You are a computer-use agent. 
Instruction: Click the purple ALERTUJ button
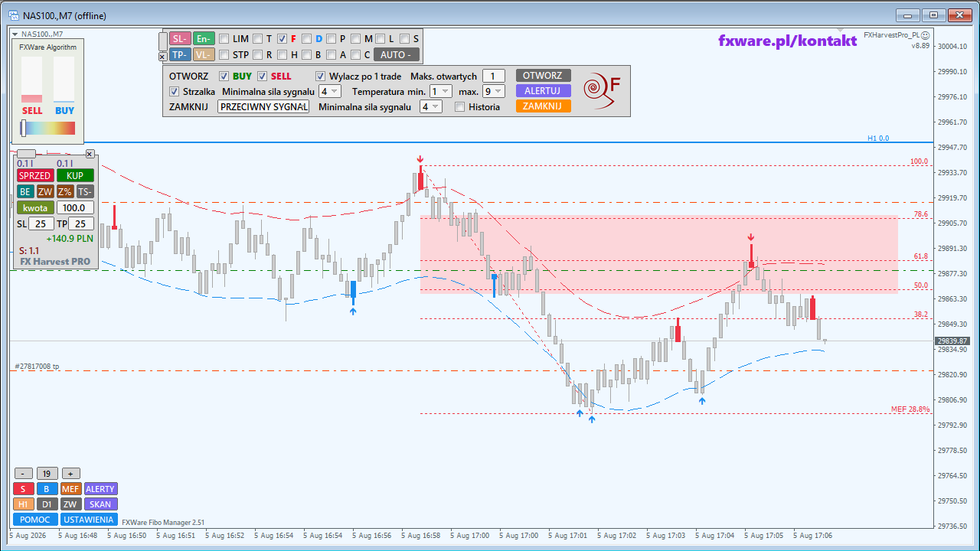tap(544, 90)
